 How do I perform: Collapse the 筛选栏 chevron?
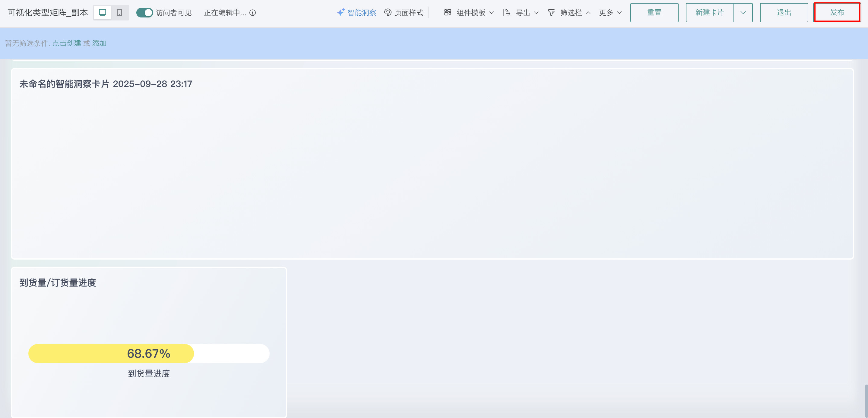coord(588,12)
